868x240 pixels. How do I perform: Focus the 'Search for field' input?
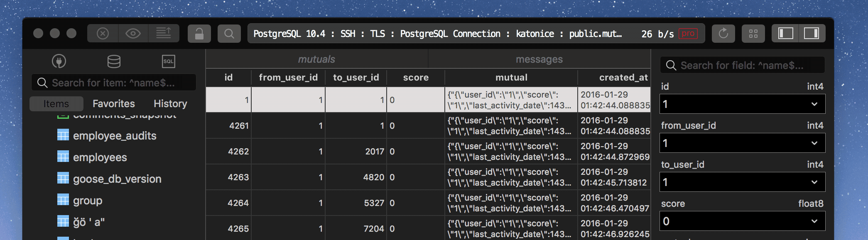pyautogui.click(x=742, y=65)
